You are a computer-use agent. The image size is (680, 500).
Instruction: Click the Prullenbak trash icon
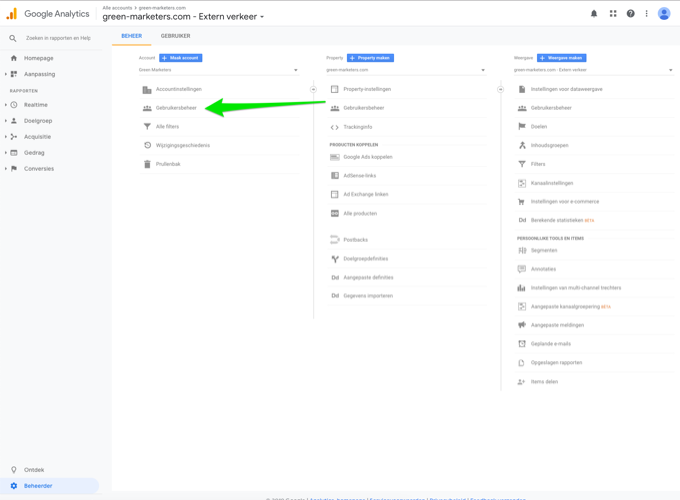point(147,164)
